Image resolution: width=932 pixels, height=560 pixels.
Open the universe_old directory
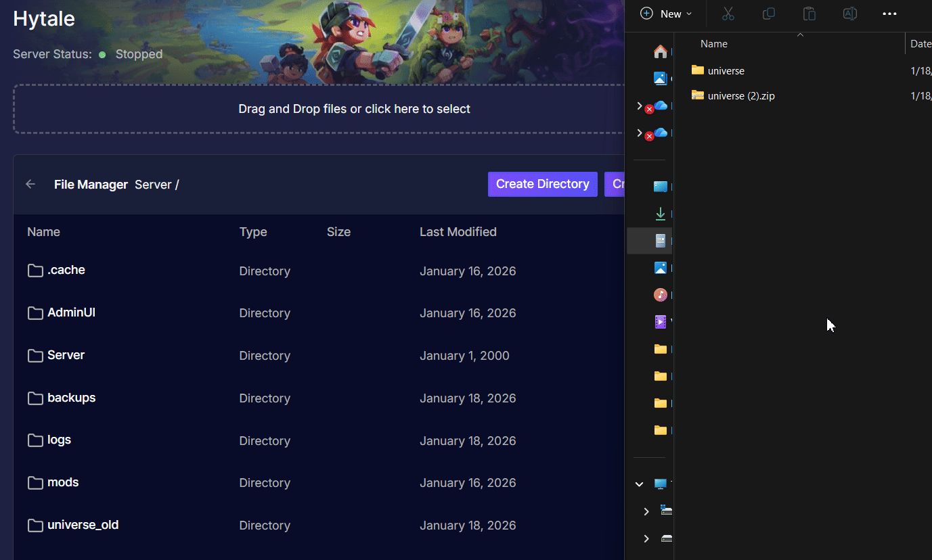coord(83,525)
